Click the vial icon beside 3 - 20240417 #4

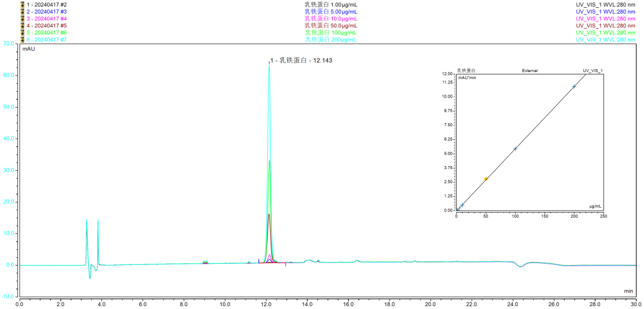[x=22, y=18]
